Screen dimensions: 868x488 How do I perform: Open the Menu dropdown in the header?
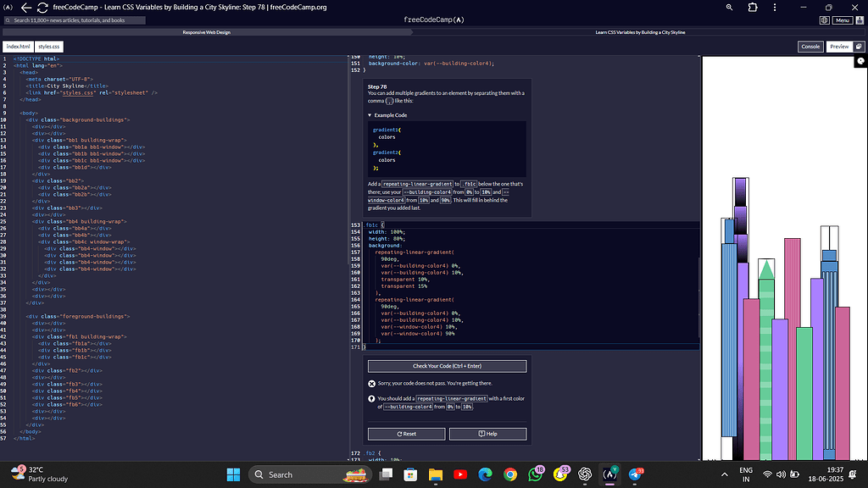[842, 20]
